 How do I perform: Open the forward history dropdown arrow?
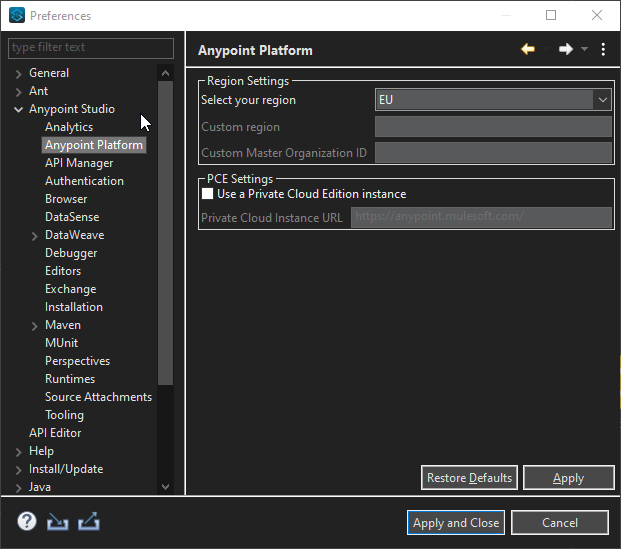coord(584,49)
